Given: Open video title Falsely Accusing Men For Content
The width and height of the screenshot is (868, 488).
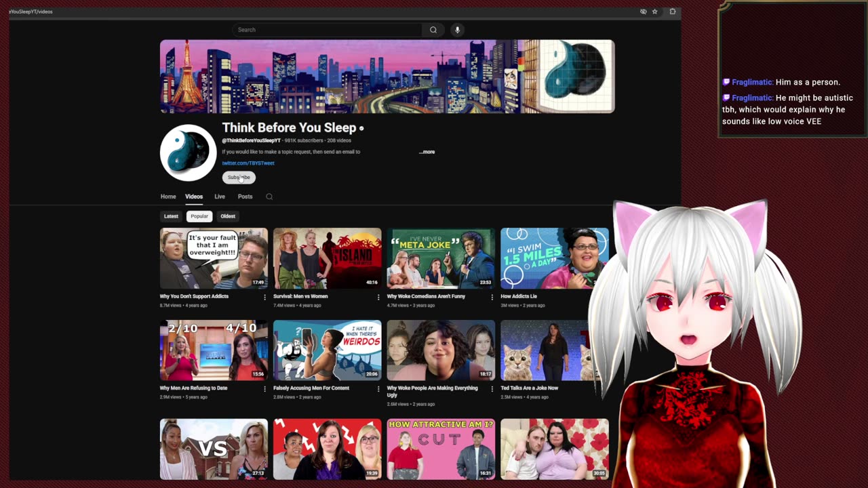Looking at the screenshot, I should tap(311, 388).
